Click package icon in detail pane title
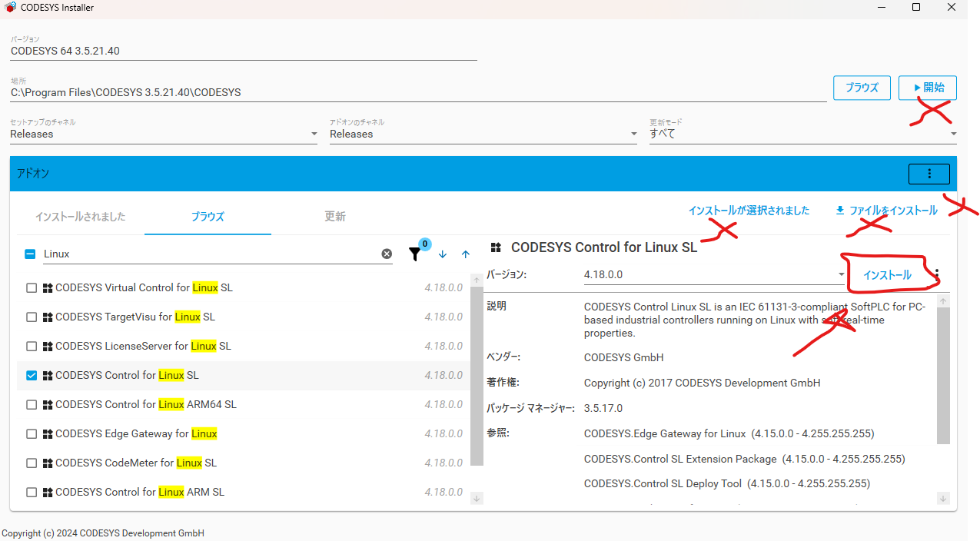Screen dimensions: 980x541 coord(497,247)
